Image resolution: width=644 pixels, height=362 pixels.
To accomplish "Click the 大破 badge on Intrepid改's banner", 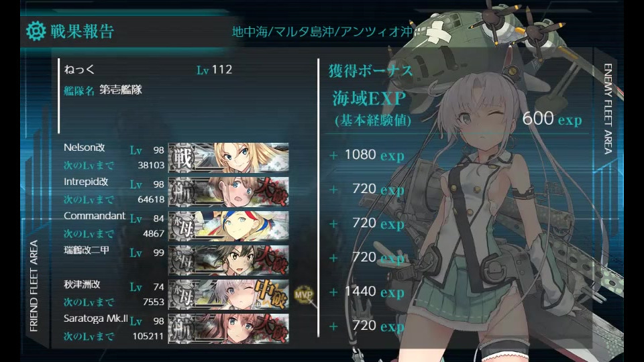I will [270, 192].
